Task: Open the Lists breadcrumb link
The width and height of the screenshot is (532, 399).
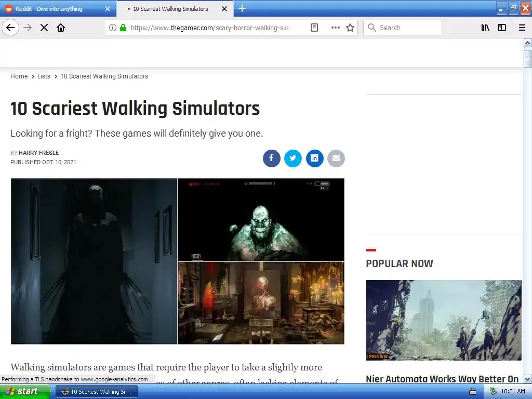Action: [44, 76]
